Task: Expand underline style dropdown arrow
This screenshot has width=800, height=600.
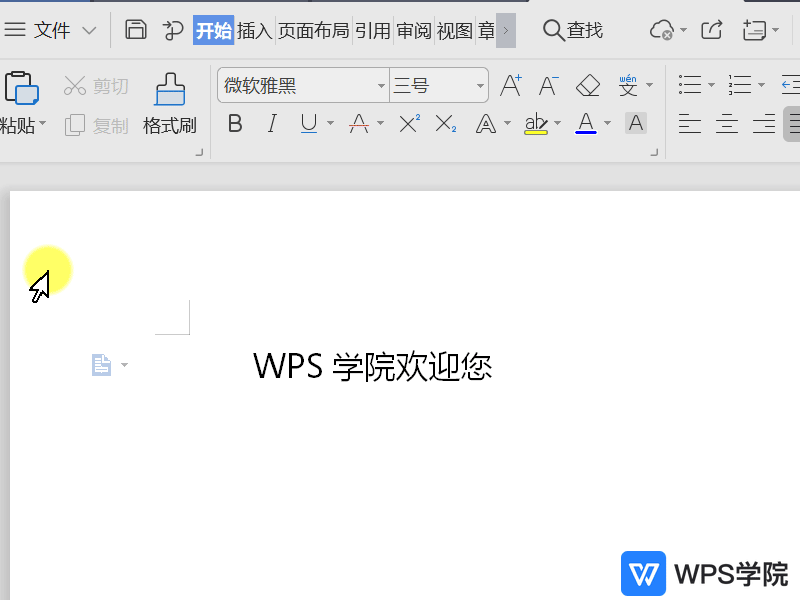Action: pos(330,123)
